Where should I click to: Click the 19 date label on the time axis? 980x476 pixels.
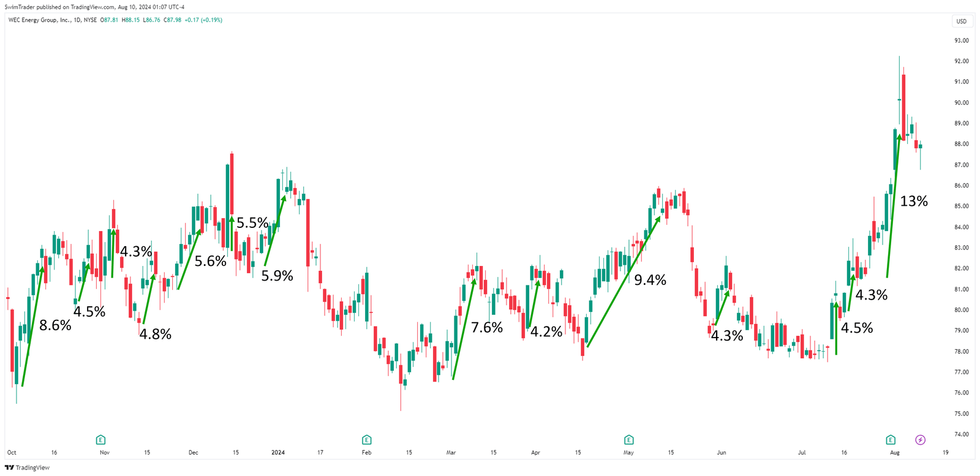946,453
